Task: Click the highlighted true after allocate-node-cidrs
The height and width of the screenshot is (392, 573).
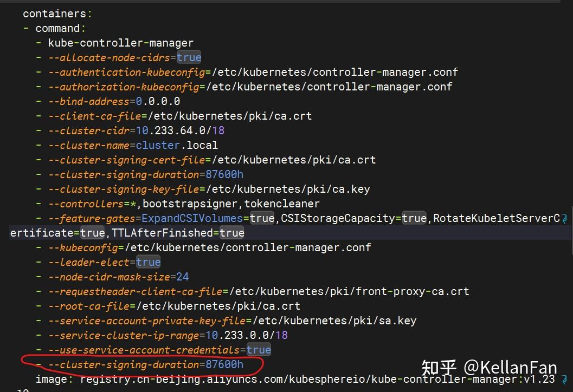Action: [x=189, y=57]
